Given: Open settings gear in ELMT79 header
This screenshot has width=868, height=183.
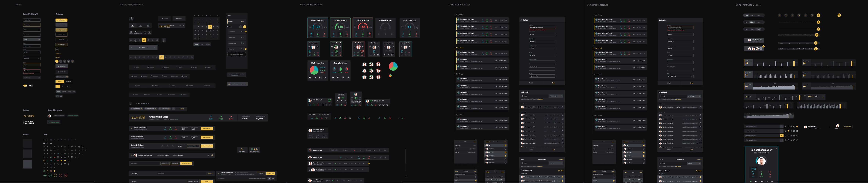Looking at the screenshot, I should click(x=183, y=26).
